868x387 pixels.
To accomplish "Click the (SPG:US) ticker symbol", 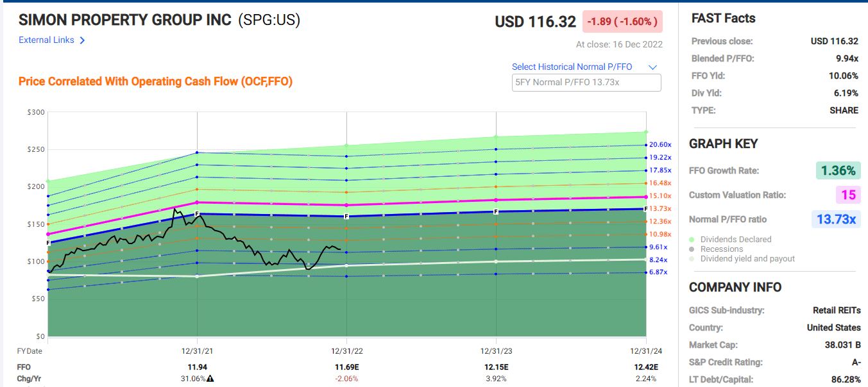I will pyautogui.click(x=269, y=20).
